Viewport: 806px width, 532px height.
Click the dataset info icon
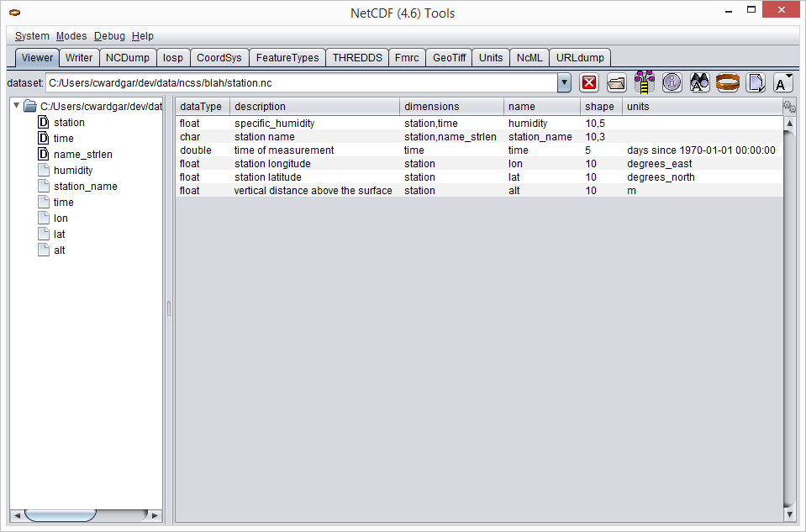672,82
